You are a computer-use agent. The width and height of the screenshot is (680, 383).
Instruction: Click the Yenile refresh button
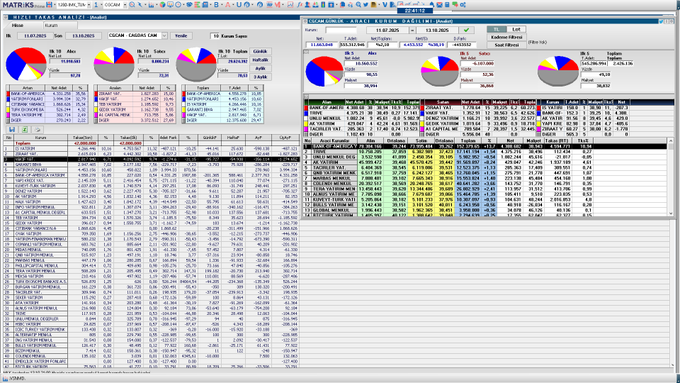point(181,36)
